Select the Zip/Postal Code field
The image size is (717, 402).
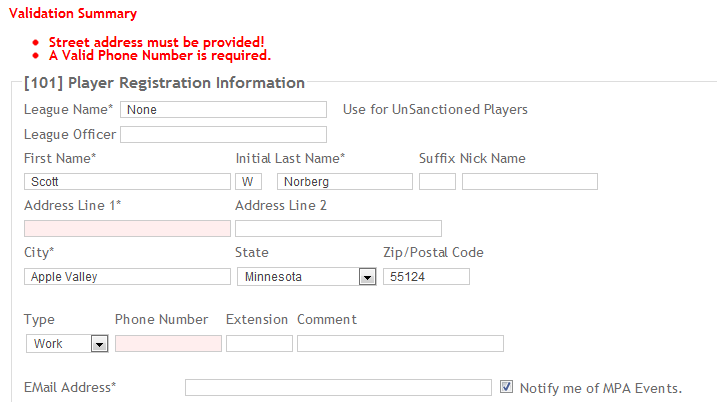point(426,277)
